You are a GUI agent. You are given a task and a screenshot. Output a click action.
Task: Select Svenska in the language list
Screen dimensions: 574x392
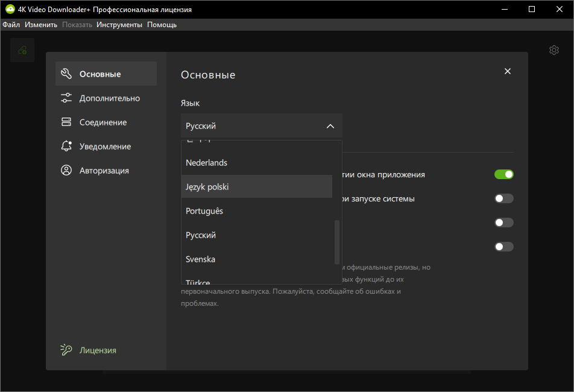(257, 259)
